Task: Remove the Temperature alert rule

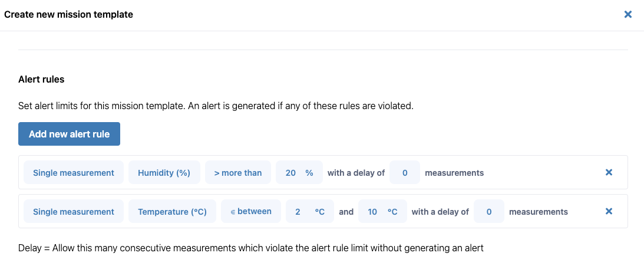Action: [x=609, y=211]
